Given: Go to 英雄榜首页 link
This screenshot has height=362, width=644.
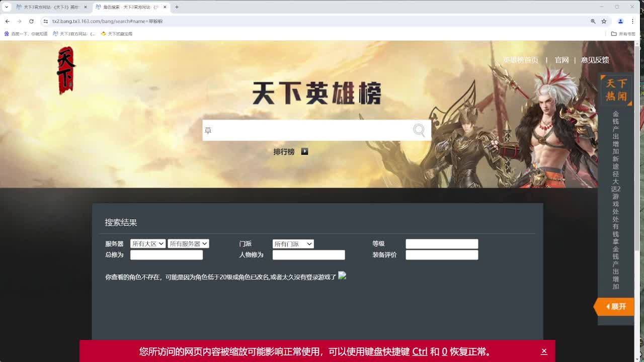Looking at the screenshot, I should point(521,60).
